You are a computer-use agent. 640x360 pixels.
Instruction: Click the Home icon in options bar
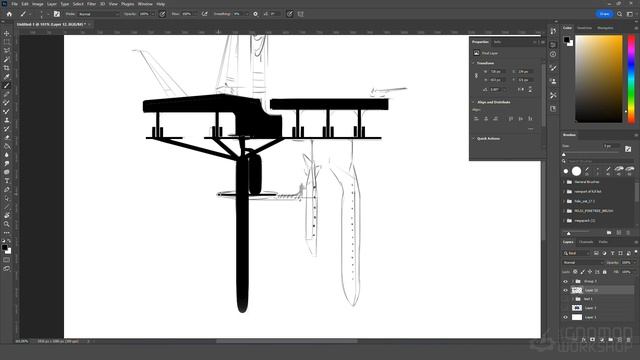[x=9, y=14]
